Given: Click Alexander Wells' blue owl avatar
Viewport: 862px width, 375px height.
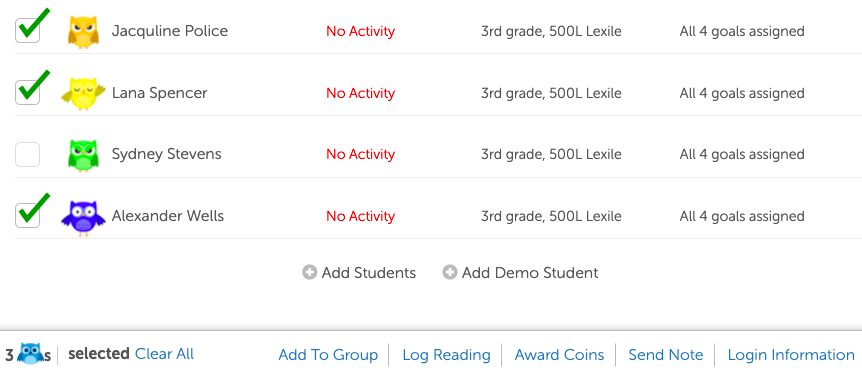Looking at the screenshot, I should tap(83, 217).
